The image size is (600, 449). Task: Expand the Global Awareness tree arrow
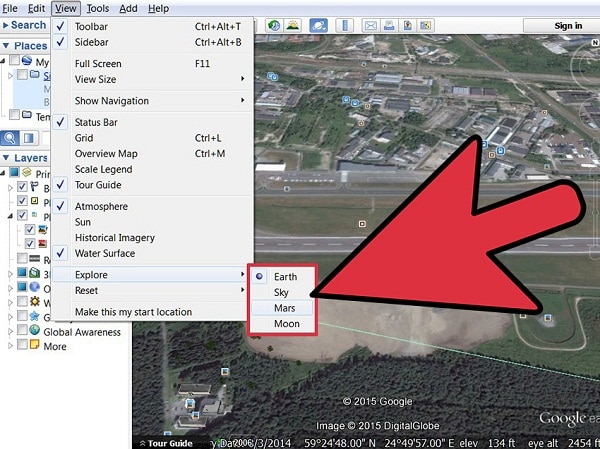coord(10,331)
